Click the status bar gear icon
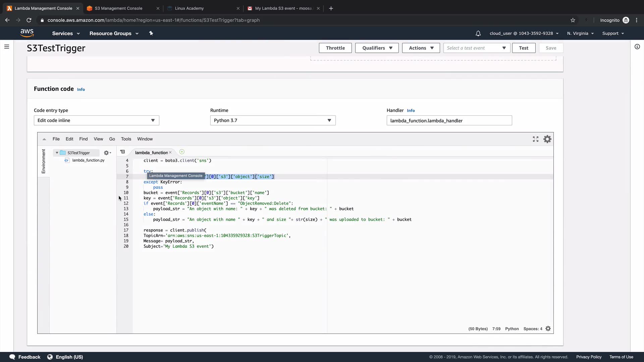 pos(548,328)
